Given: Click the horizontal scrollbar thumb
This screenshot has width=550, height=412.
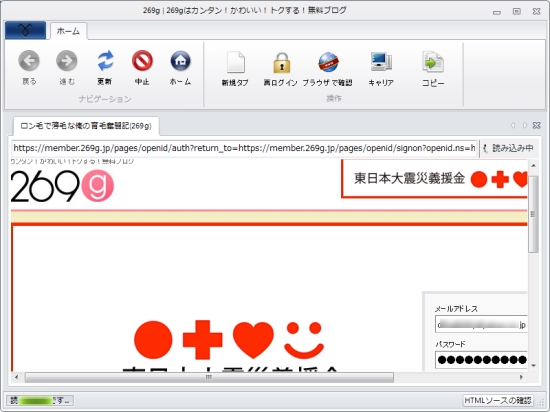Looking at the screenshot, I should pos(209,377).
